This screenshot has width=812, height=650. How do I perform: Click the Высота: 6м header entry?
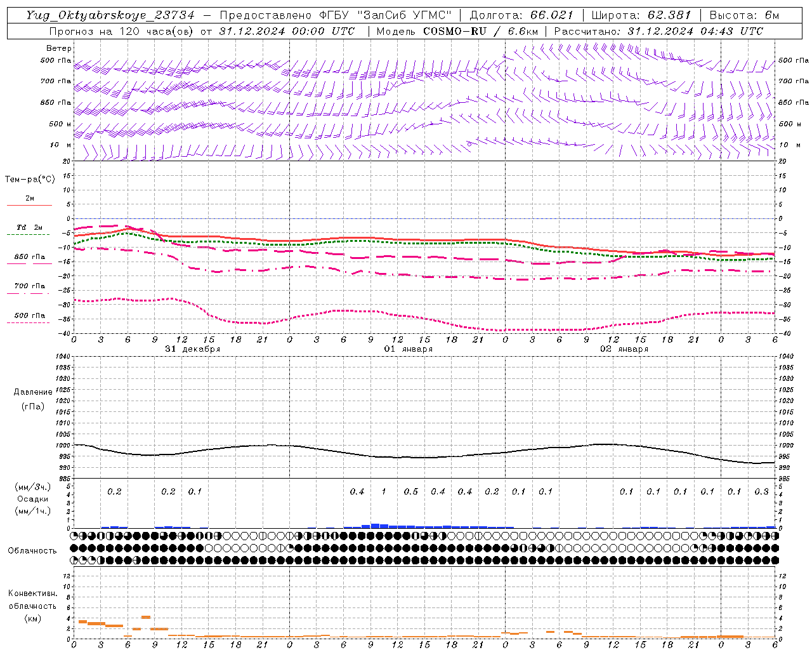click(x=744, y=15)
